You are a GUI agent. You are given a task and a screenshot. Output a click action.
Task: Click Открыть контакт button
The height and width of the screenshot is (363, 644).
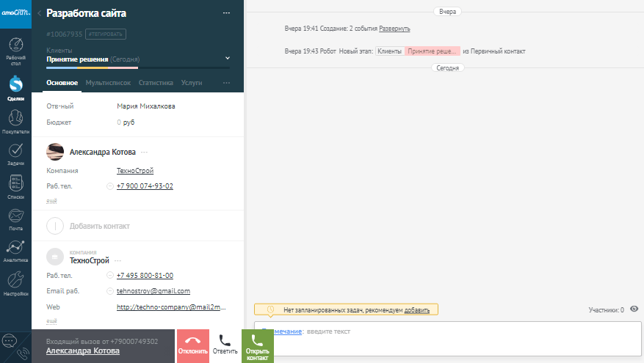point(258,346)
